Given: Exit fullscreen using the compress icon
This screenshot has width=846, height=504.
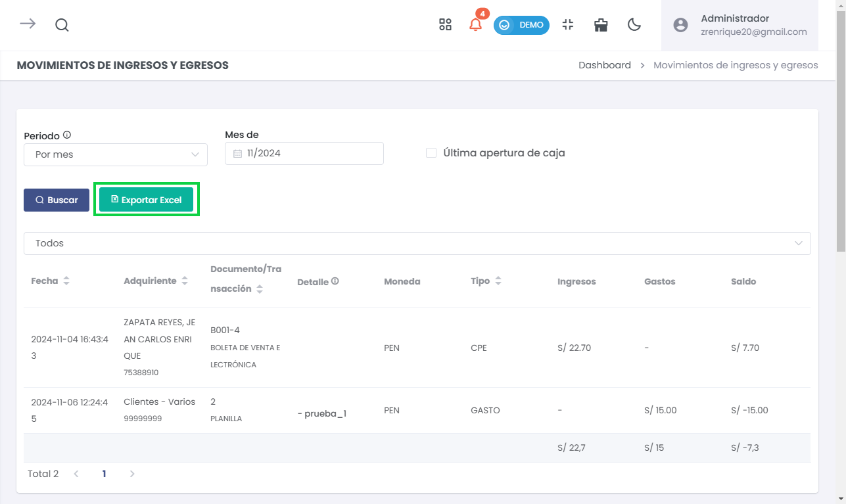Looking at the screenshot, I should coord(568,25).
